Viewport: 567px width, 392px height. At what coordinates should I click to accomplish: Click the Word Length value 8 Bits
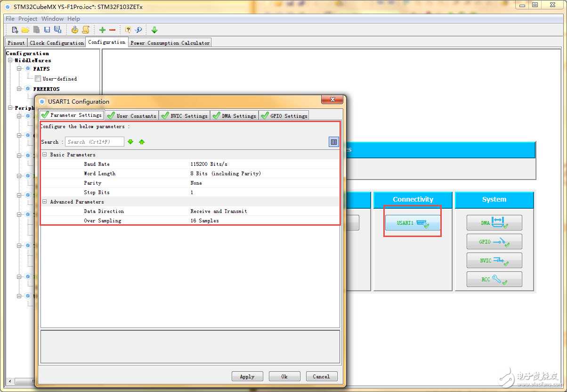(226, 173)
